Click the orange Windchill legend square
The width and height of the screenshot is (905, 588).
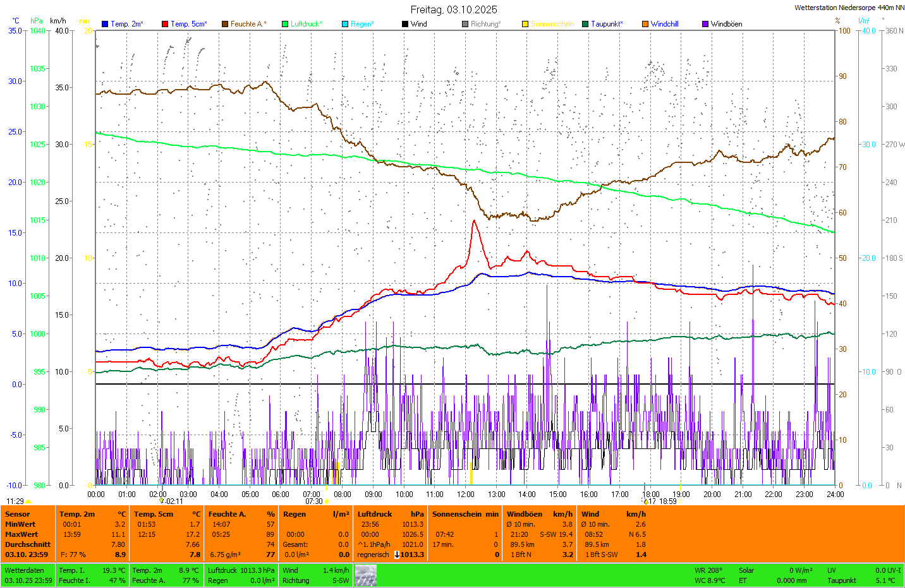[645, 24]
